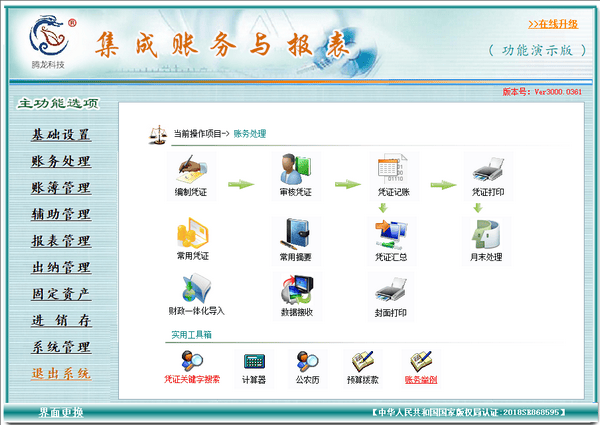Open the 固定资产 menu item
600x425 pixels.
61,294
